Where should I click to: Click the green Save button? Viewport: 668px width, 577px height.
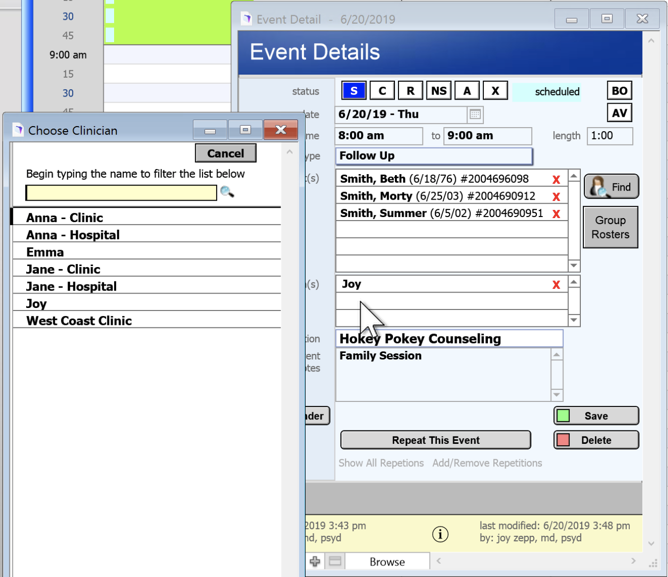596,416
